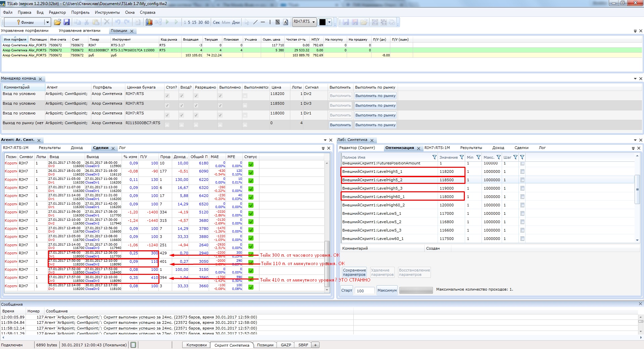
Task: Open the color picker dropdown arrow
Action: coord(329,22)
